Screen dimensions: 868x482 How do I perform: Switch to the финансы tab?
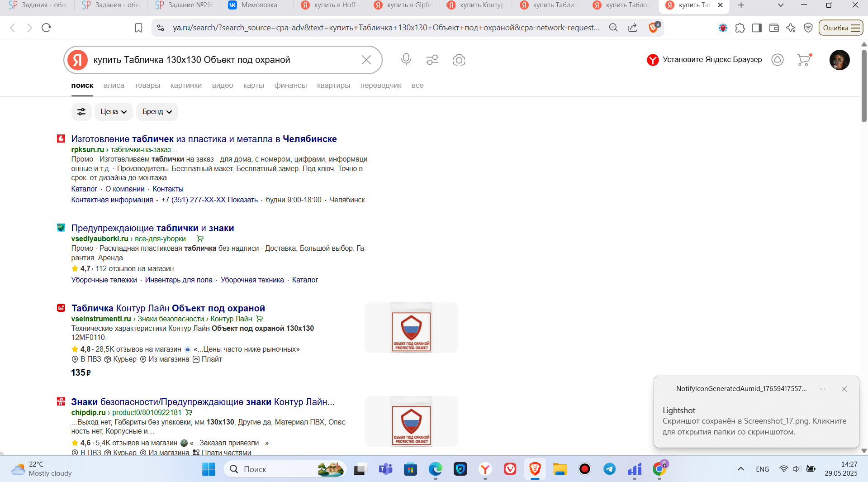(x=290, y=86)
